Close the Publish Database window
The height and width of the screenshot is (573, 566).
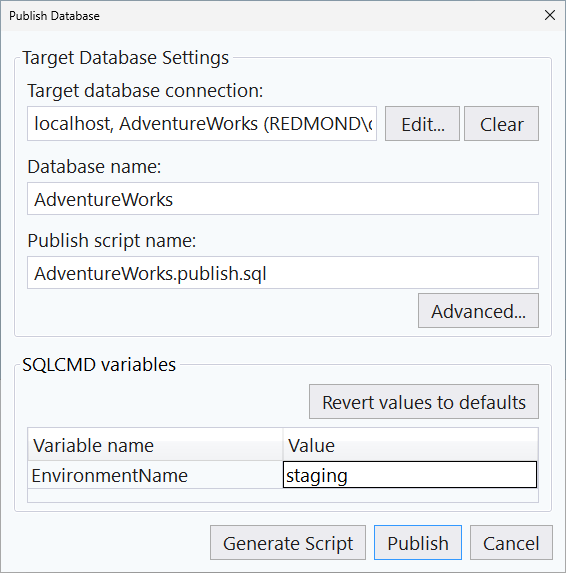[x=550, y=15]
